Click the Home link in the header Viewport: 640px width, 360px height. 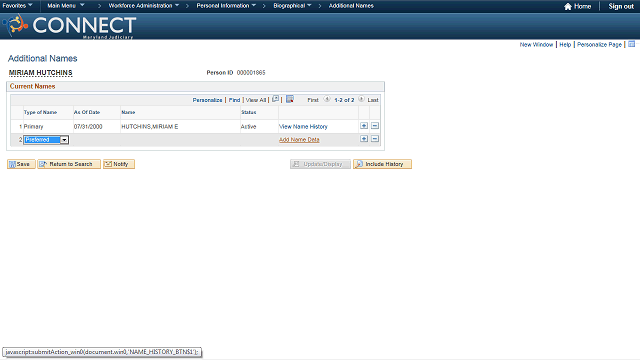click(x=582, y=6)
